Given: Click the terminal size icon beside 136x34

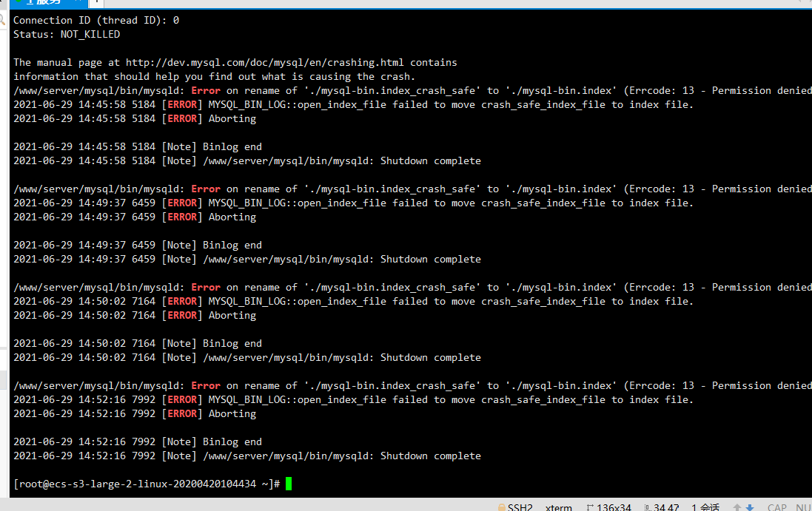Looking at the screenshot, I should 590,507.
